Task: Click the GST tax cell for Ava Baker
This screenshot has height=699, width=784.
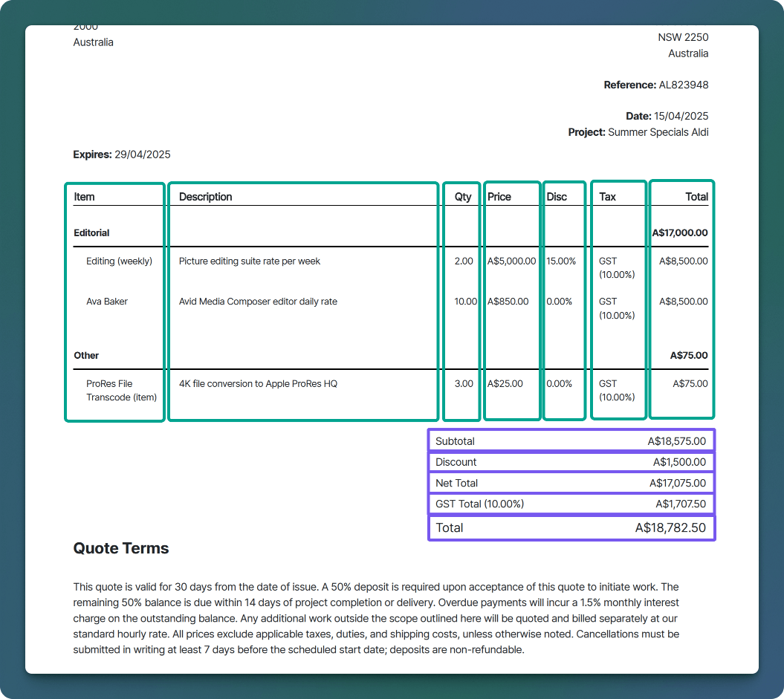Action: click(617, 308)
